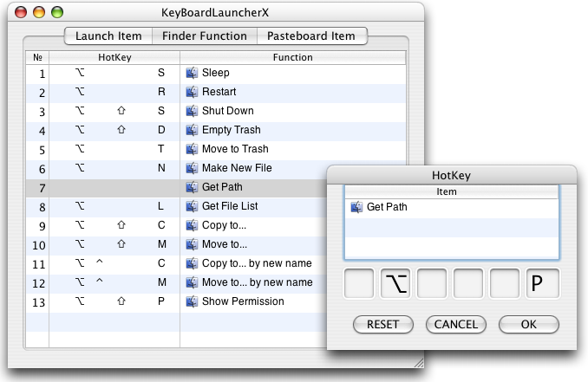Image resolution: width=588 pixels, height=382 pixels.
Task: Select the Show Permission row
Action: pyautogui.click(x=176, y=301)
